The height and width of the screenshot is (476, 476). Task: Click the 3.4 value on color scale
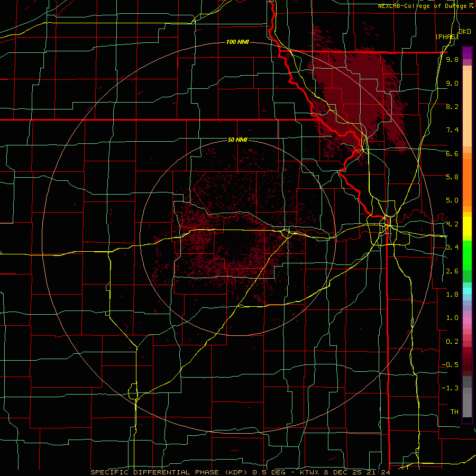click(x=452, y=248)
